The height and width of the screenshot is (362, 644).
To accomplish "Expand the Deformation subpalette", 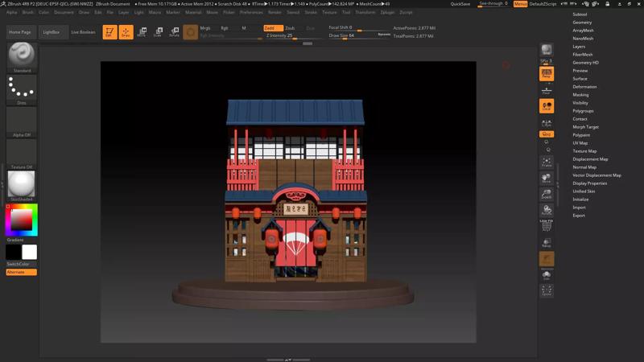I will [584, 87].
